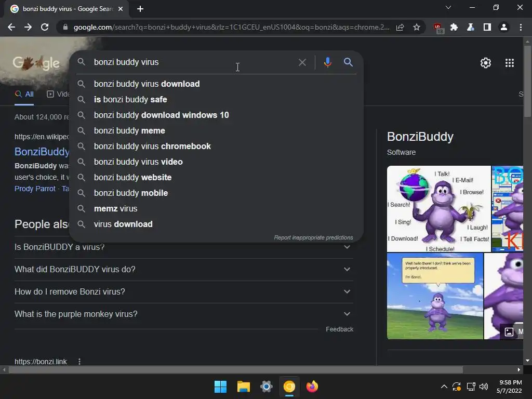The height and width of the screenshot is (399, 532).
Task: Click the tab search chevron in title bar
Action: point(448,7)
